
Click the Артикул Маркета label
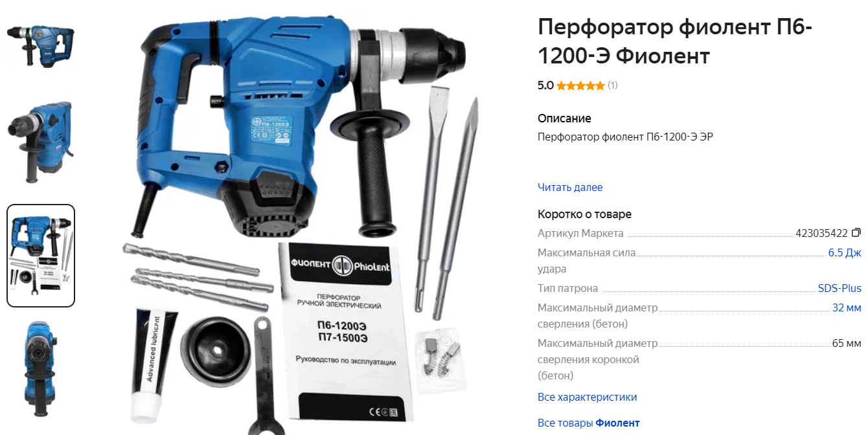click(580, 233)
